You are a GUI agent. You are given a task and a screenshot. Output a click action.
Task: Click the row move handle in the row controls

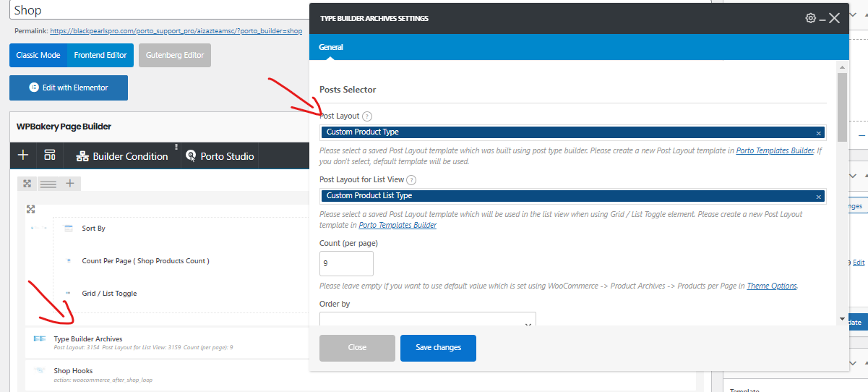(27, 184)
